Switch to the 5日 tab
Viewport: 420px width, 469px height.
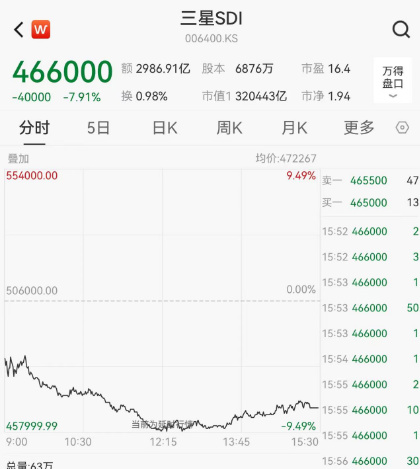click(x=98, y=128)
